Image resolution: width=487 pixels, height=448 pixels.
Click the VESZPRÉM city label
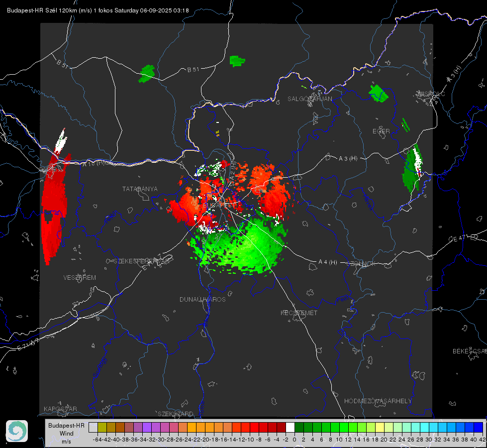point(80,278)
